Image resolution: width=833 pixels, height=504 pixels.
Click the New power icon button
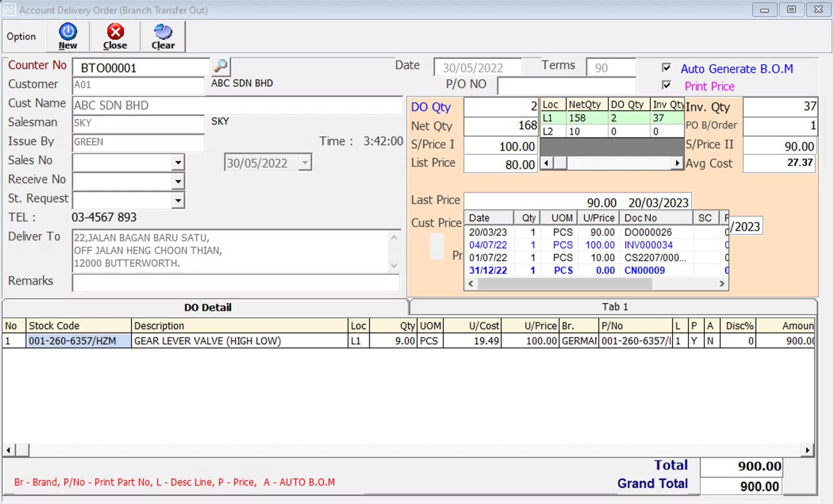click(67, 36)
